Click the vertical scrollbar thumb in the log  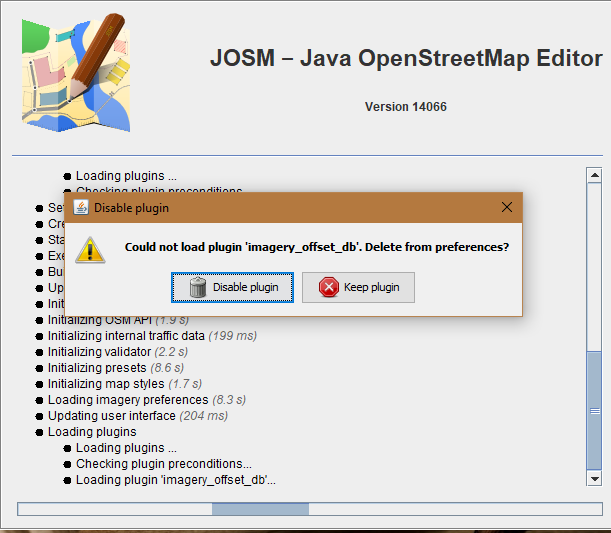click(593, 410)
